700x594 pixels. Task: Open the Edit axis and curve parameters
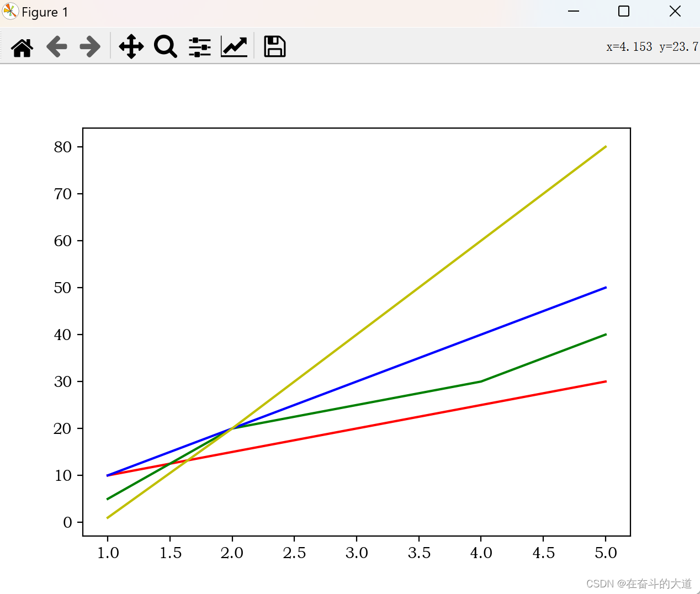234,46
